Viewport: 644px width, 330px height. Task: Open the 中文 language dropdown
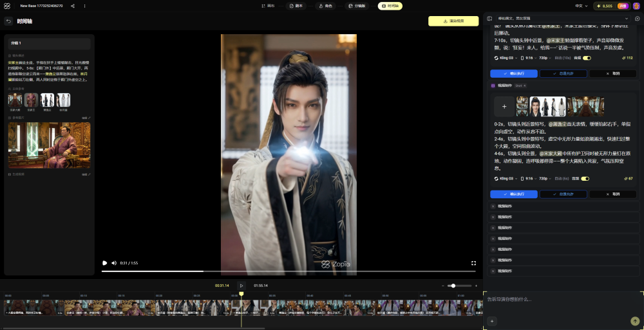click(581, 6)
